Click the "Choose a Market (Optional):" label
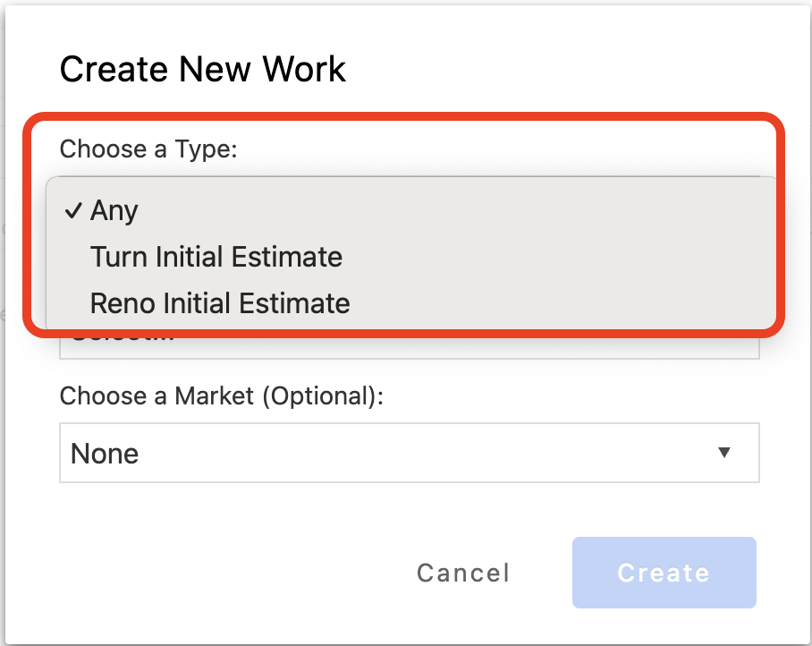812x646 pixels. [x=221, y=395]
